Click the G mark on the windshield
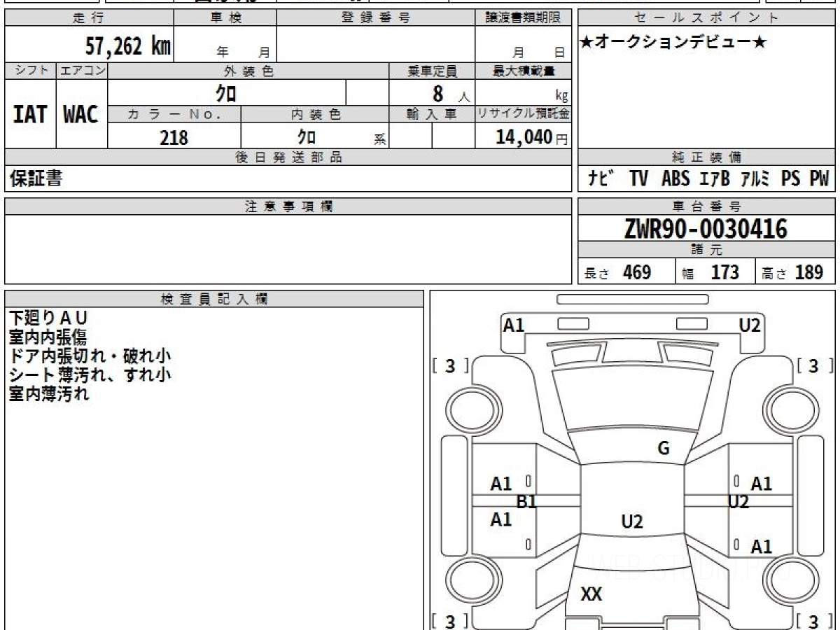 (664, 449)
